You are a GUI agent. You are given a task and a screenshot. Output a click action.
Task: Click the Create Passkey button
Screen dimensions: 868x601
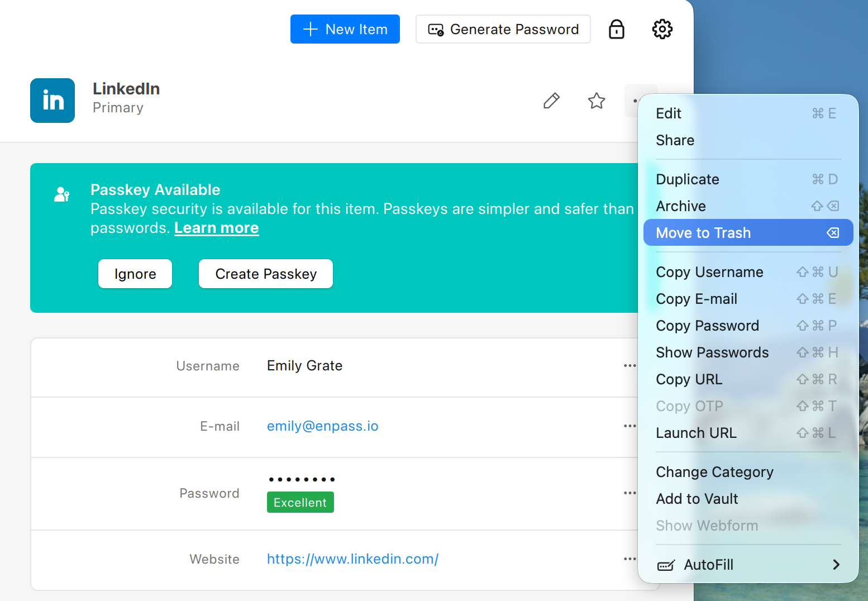(x=266, y=274)
